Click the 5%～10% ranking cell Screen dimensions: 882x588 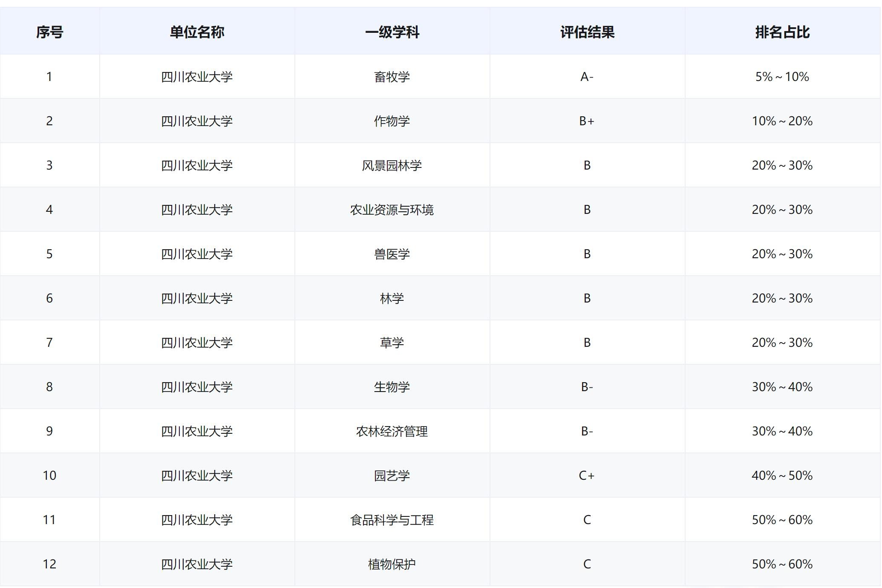coord(782,77)
